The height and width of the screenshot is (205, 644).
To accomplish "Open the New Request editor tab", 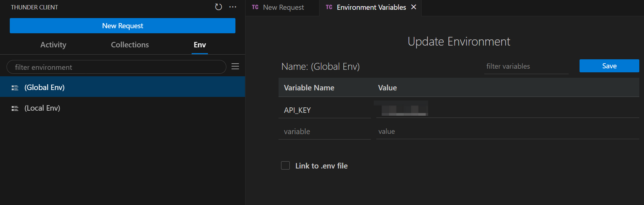I will click(x=283, y=8).
